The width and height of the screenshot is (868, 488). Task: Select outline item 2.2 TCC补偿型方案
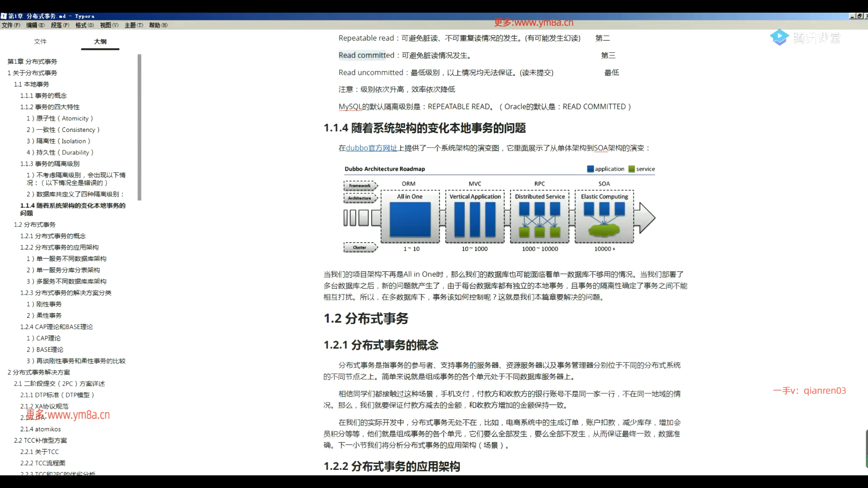tap(40, 440)
